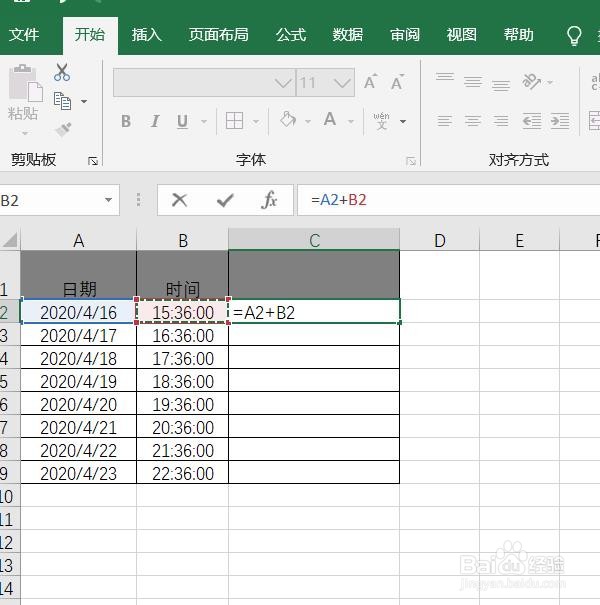Viewport: 600px width, 605px height.
Task: Select cell with date 2020/4/23
Action: coord(78,473)
